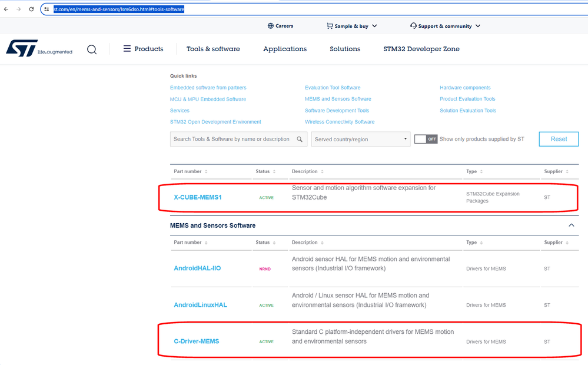588x365 pixels.
Task: Click the Careers globe icon
Action: pos(270,26)
